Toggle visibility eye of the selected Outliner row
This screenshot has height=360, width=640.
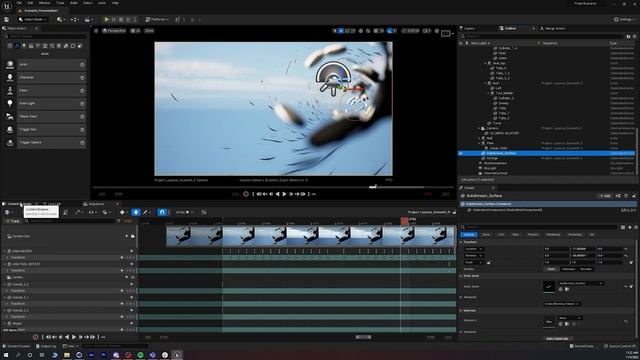pyautogui.click(x=461, y=153)
